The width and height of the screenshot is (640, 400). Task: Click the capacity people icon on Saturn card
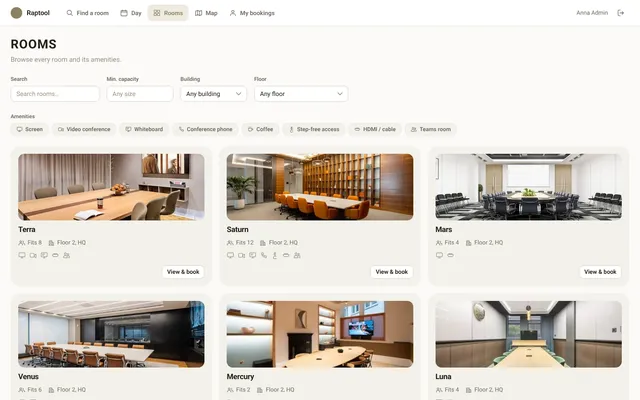pos(230,243)
